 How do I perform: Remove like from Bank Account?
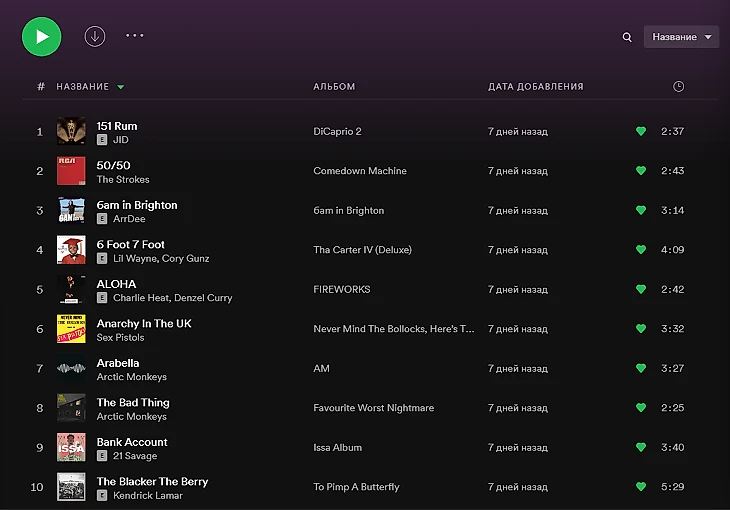point(641,447)
